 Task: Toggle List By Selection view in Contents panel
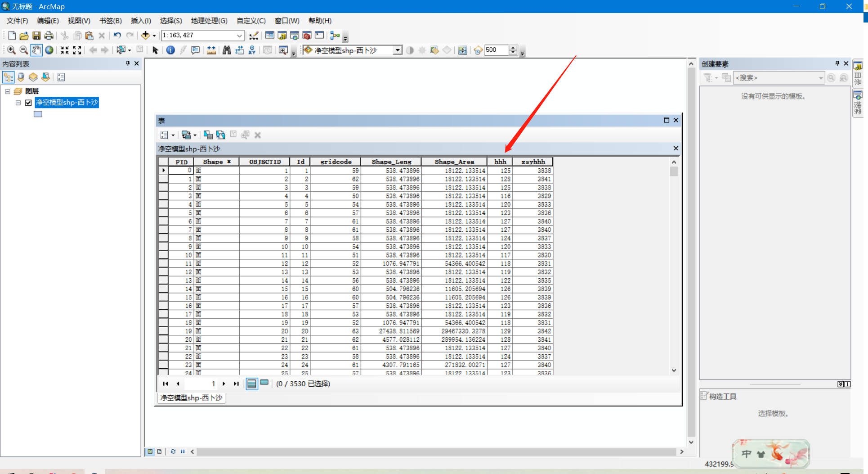(45, 77)
